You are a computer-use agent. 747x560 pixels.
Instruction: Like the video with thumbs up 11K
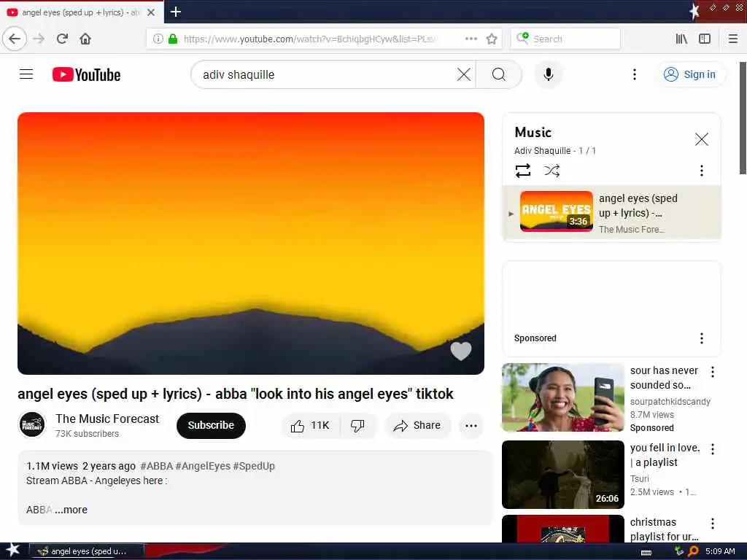coord(310,425)
